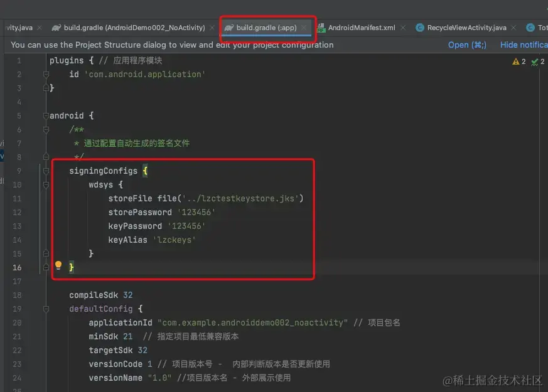Viewport: 548px width, 392px height.
Task: Open AndroidManifest.xml tab
Action: pyautogui.click(x=362, y=28)
